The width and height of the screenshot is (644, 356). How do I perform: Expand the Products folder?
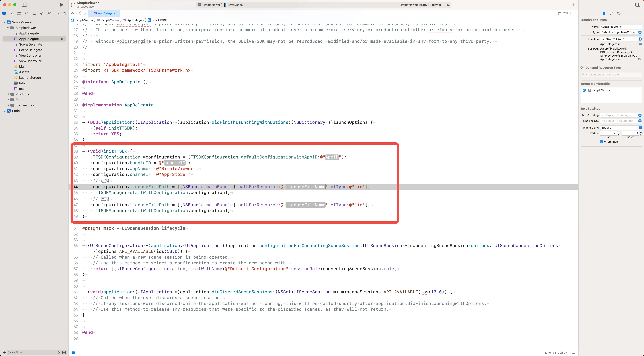point(8,94)
